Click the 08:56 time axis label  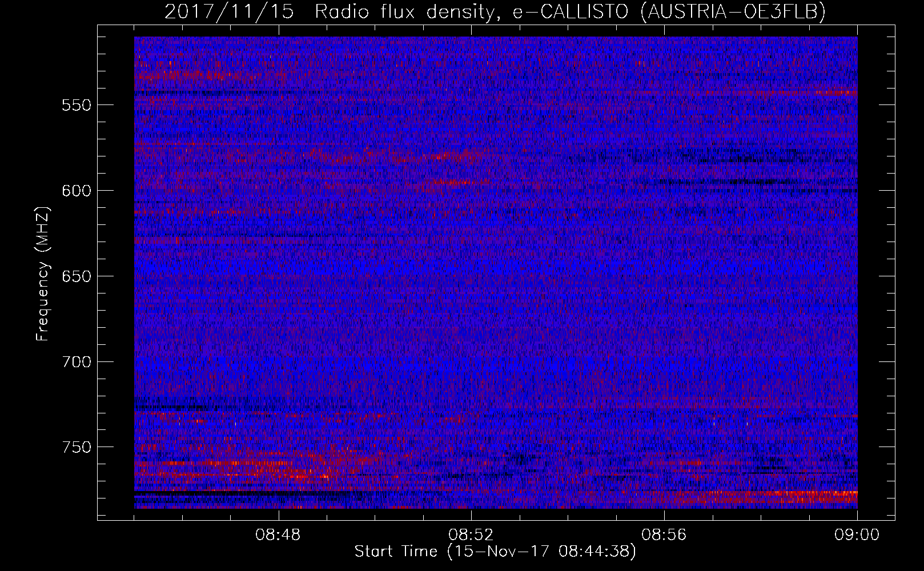coord(664,535)
